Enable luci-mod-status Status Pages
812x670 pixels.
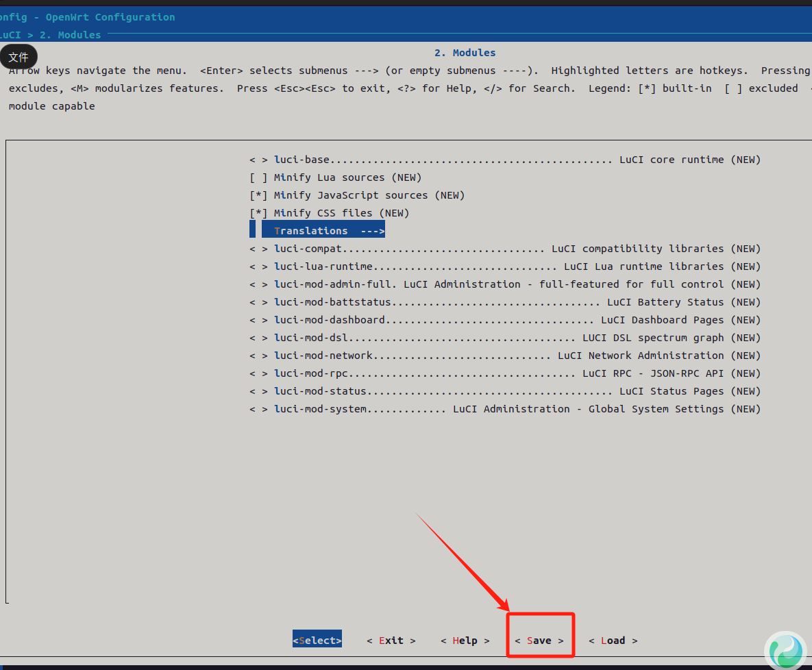505,391
